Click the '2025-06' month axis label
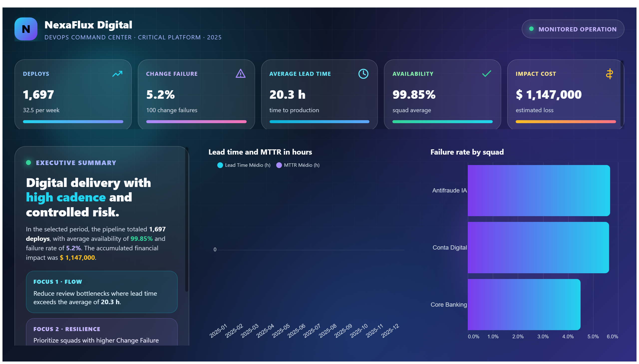 [x=296, y=331]
